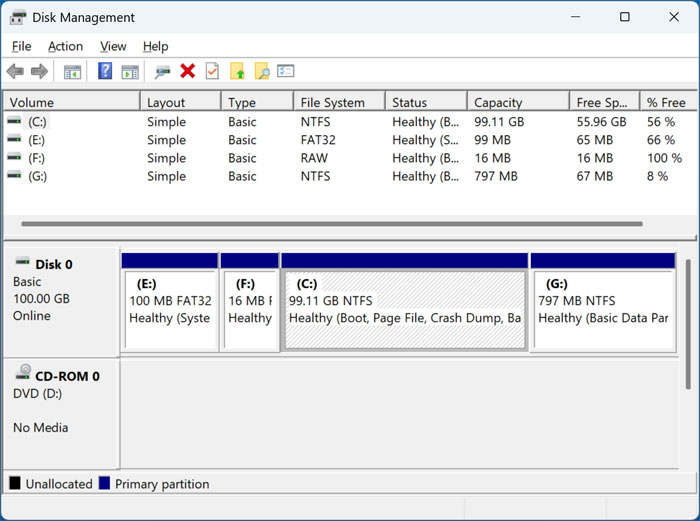Click the (F:) volume name in list
This screenshot has width=700, height=521.
click(37, 158)
